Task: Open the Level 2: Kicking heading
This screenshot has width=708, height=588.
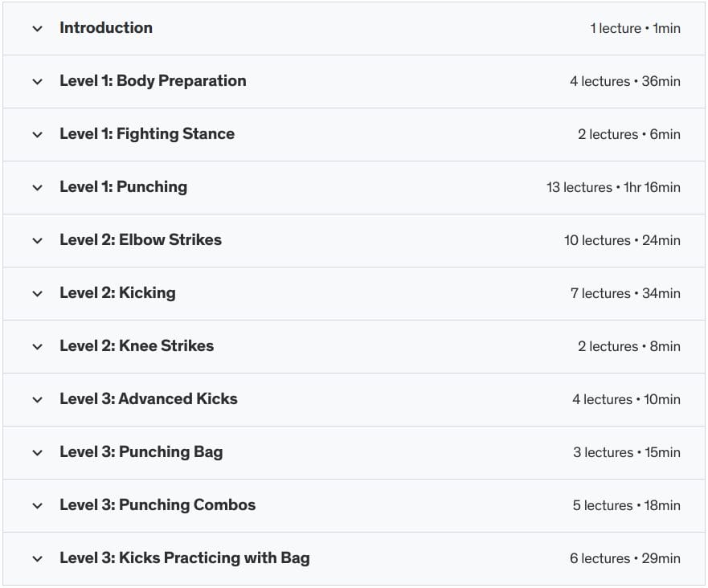Action: point(117,293)
